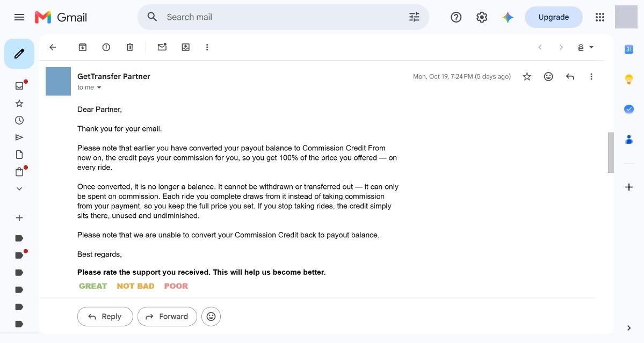Click the Upgrade button

pos(554,17)
